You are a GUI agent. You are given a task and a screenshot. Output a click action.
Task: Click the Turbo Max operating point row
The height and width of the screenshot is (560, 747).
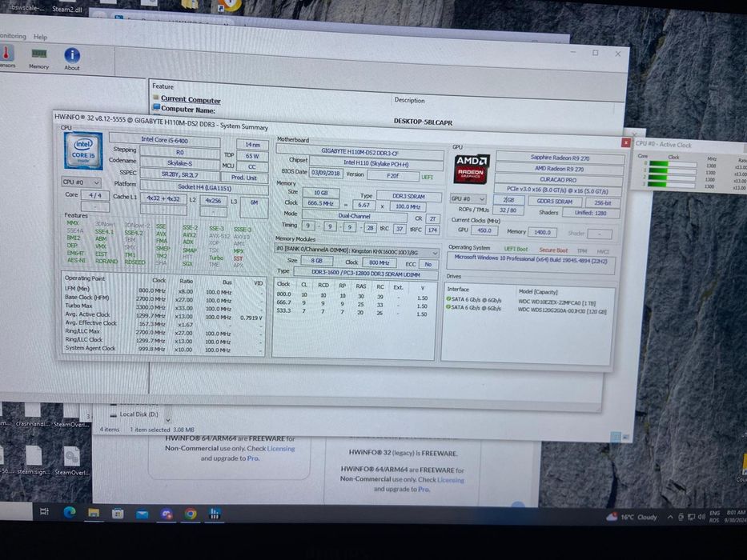tap(164, 306)
